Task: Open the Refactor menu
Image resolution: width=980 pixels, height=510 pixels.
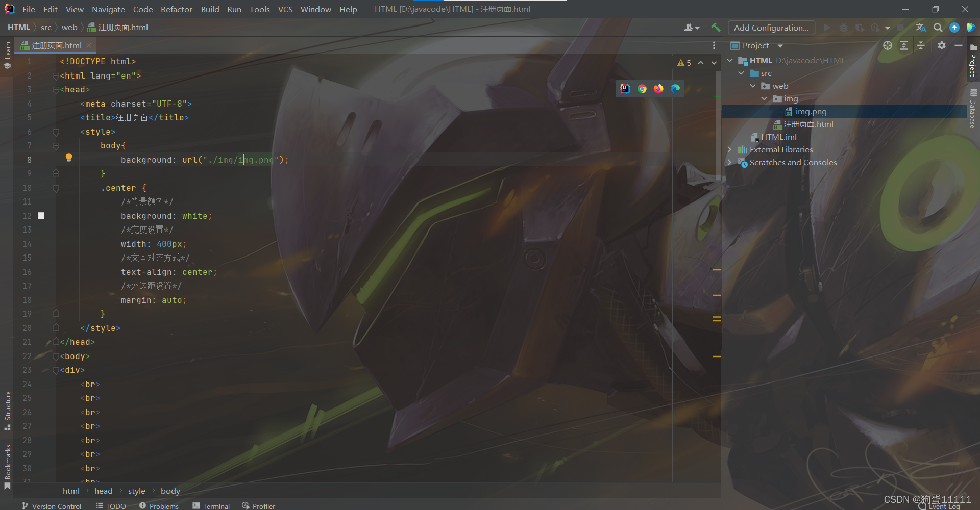Action: click(176, 9)
